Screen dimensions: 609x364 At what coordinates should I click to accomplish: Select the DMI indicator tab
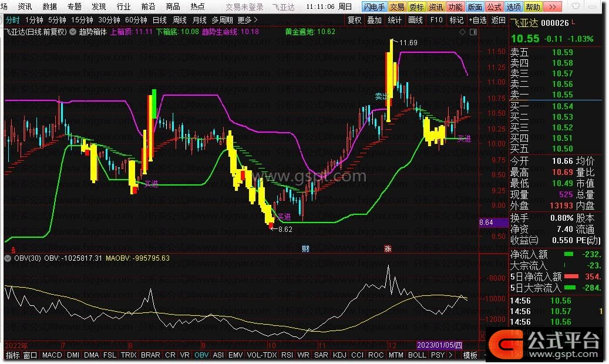click(73, 355)
